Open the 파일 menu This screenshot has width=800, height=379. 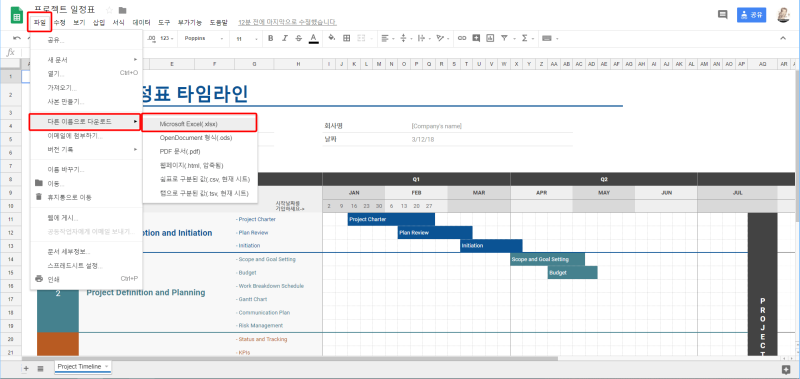tap(40, 22)
